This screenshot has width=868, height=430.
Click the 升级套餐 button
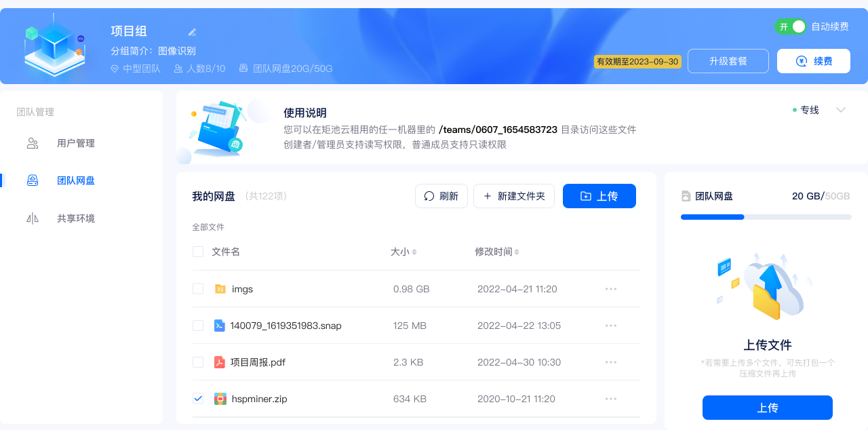[728, 61]
